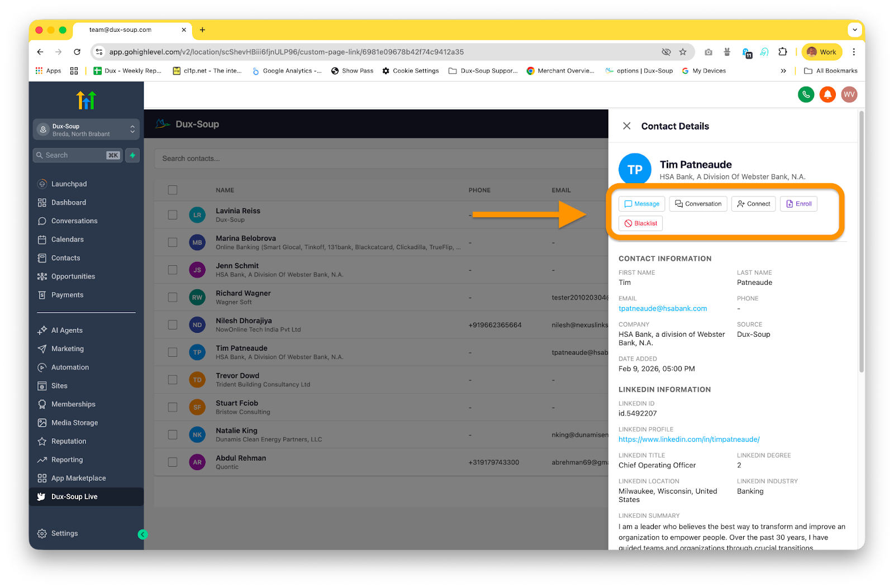Open Conversations in the sidebar
The image size is (894, 588).
coord(74,221)
